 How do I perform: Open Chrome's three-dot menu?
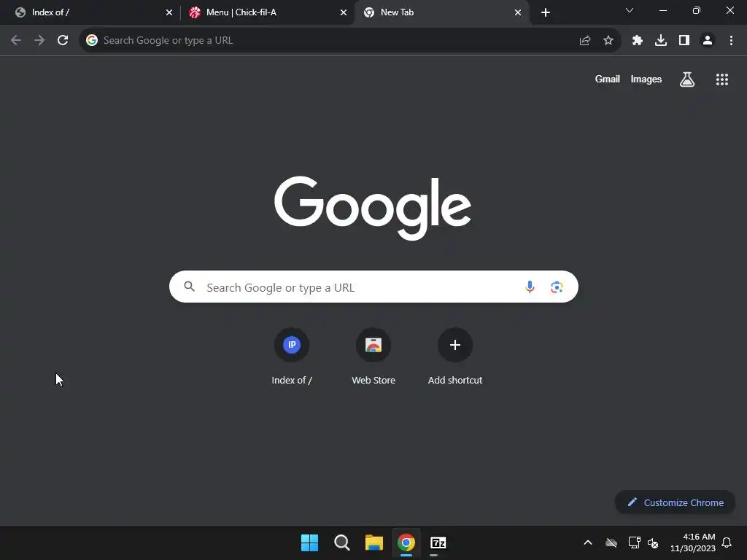pyautogui.click(x=731, y=41)
